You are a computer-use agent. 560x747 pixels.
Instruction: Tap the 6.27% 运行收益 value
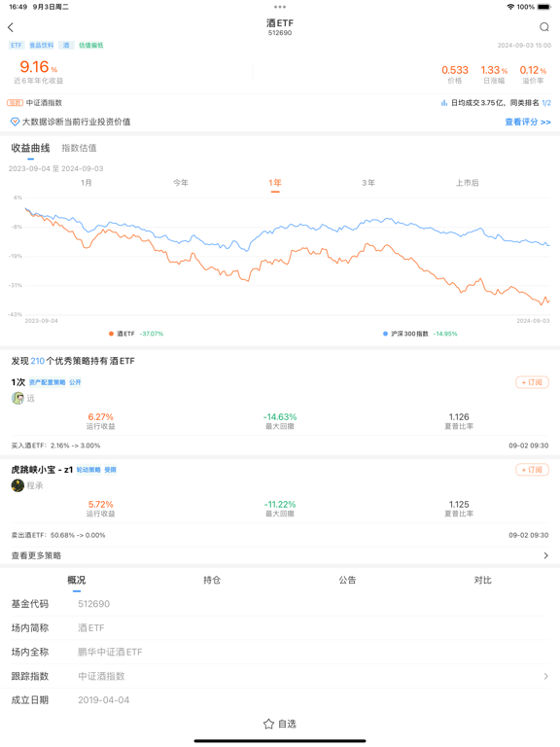(x=100, y=417)
